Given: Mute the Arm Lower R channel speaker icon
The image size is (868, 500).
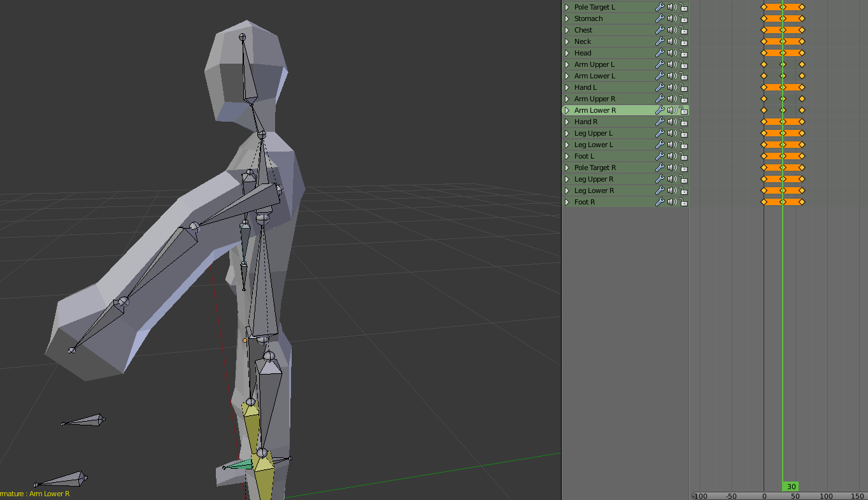Looking at the screenshot, I should pyautogui.click(x=672, y=110).
